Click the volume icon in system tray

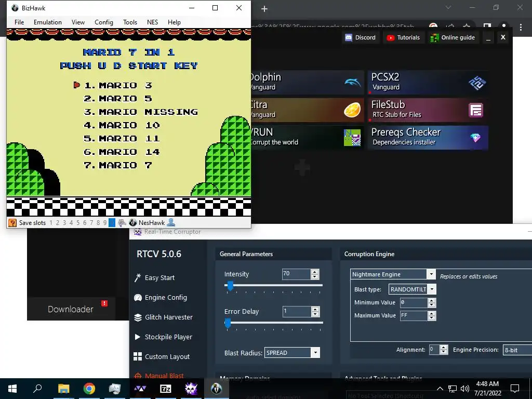pos(465,389)
